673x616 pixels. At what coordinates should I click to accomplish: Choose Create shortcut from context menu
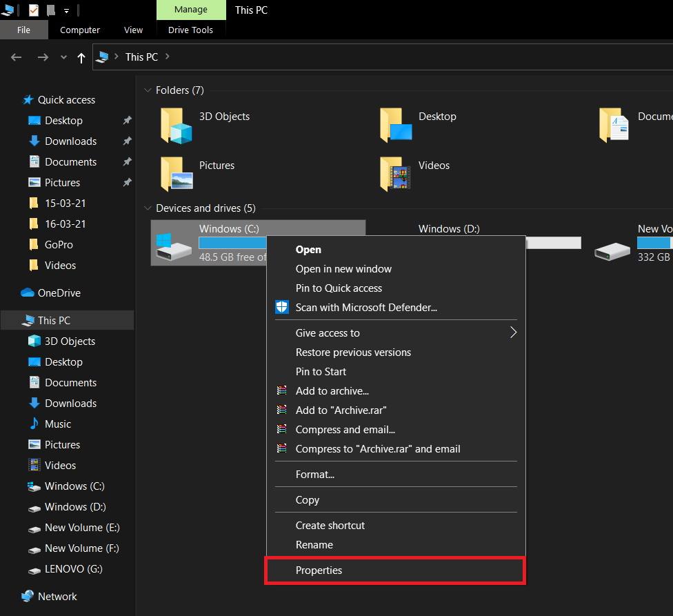(396, 526)
